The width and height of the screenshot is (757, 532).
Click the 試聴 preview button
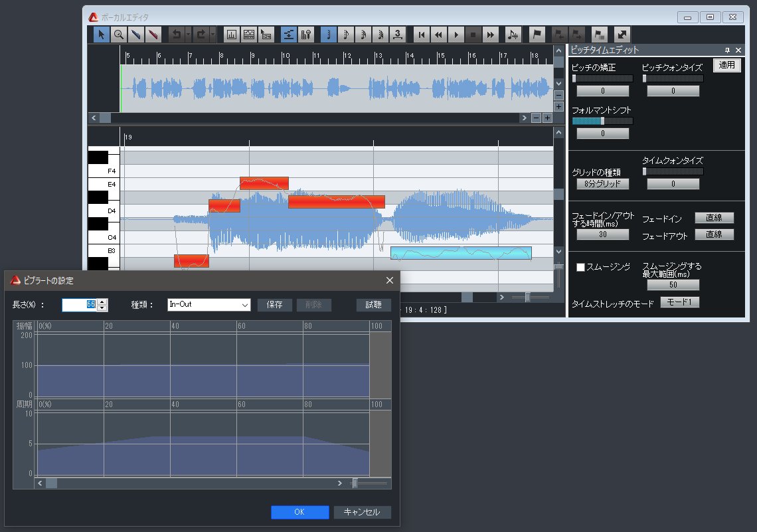(x=373, y=305)
